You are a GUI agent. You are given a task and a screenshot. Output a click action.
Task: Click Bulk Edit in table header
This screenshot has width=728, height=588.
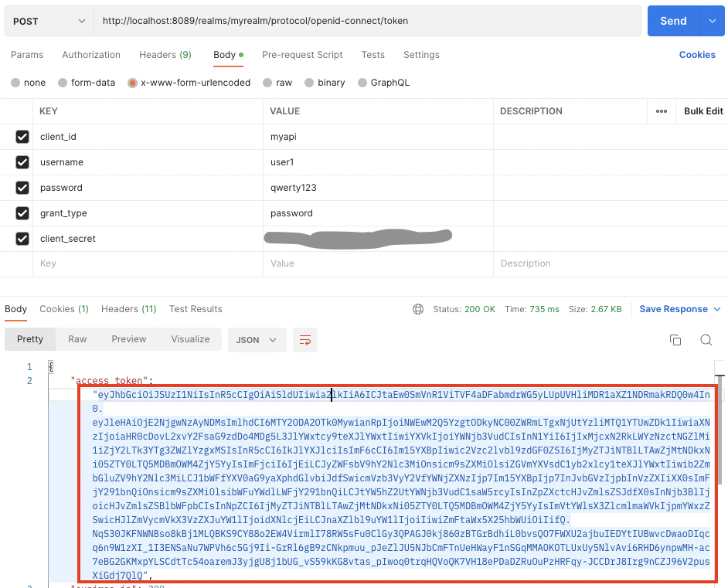[702, 111]
